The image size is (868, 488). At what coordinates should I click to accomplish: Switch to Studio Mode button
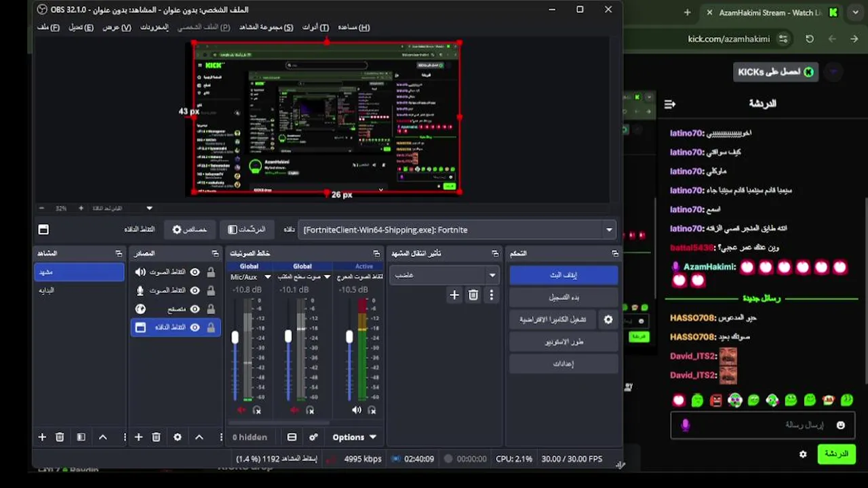(564, 342)
